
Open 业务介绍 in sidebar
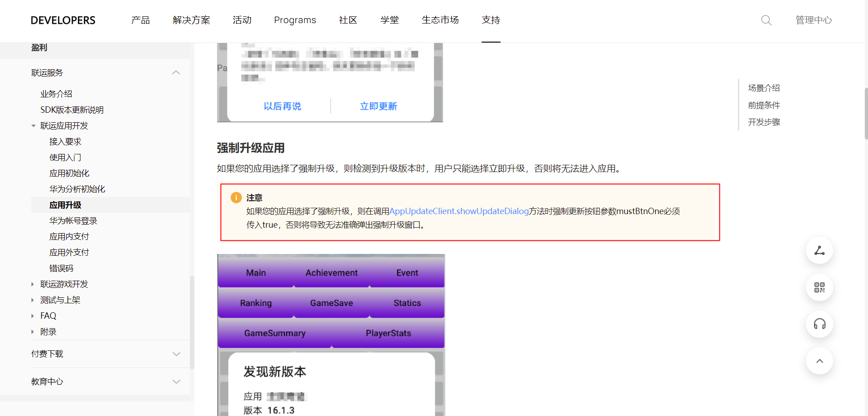coord(56,94)
